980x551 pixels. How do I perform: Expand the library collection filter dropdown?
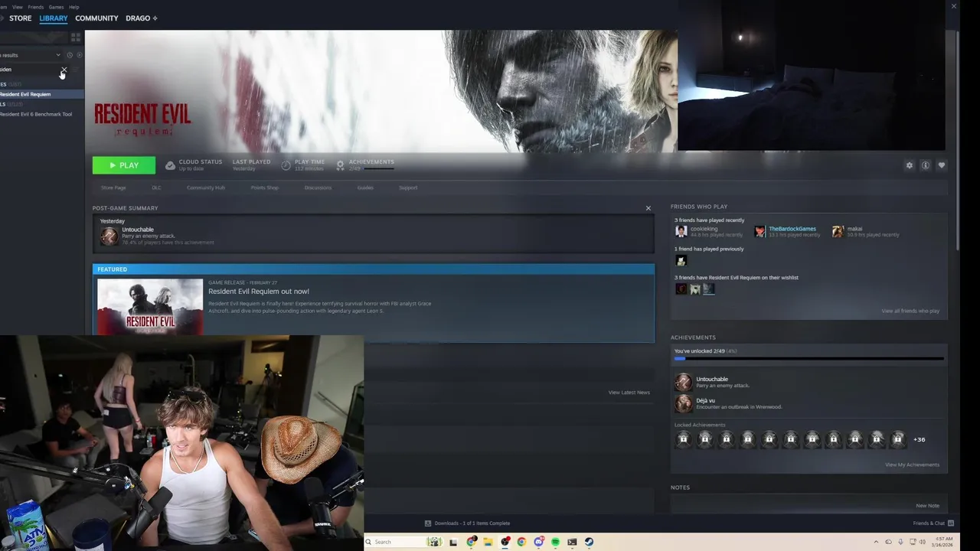57,55
